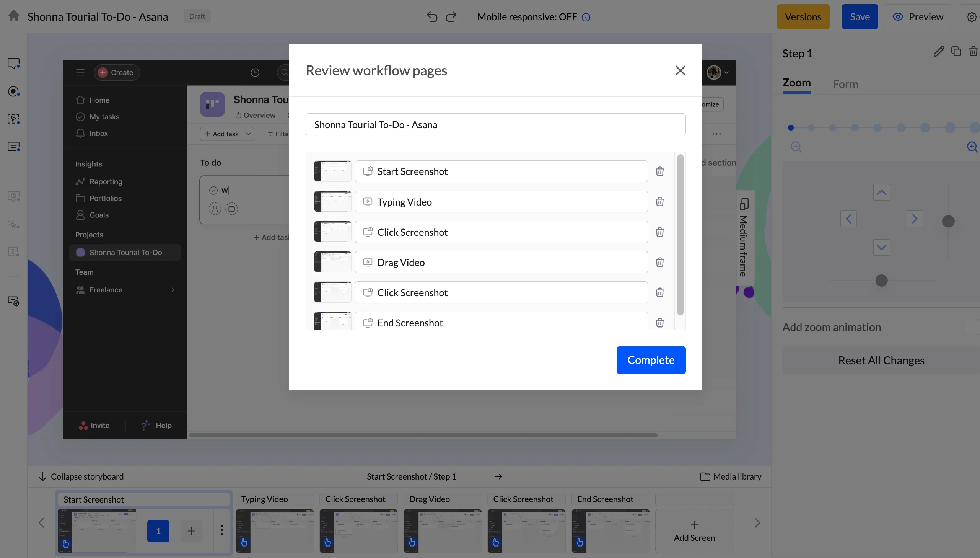Click the vertical zoom pan slider handle
980x558 pixels.
pyautogui.click(x=948, y=221)
